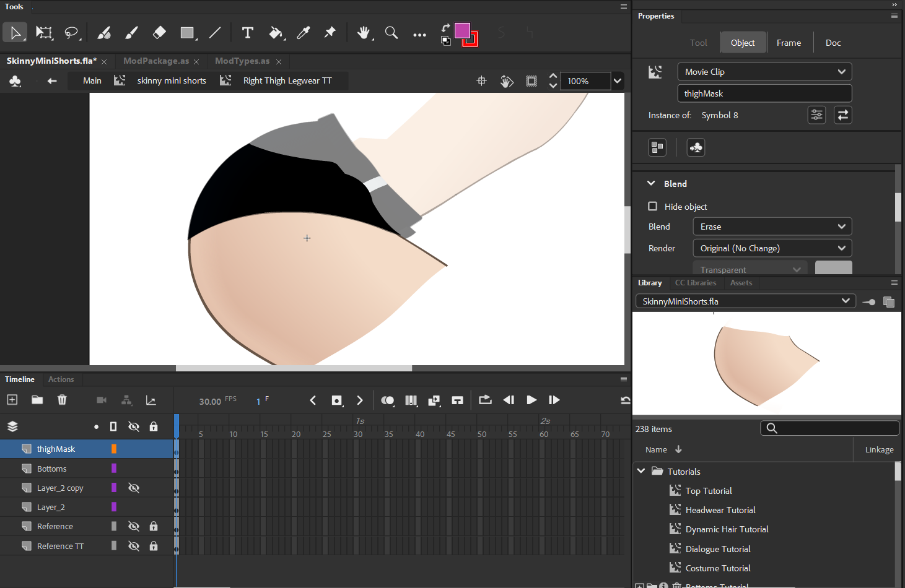This screenshot has width=905, height=588.
Task: Click the skinny mini shorts breadcrumb
Action: (x=172, y=80)
